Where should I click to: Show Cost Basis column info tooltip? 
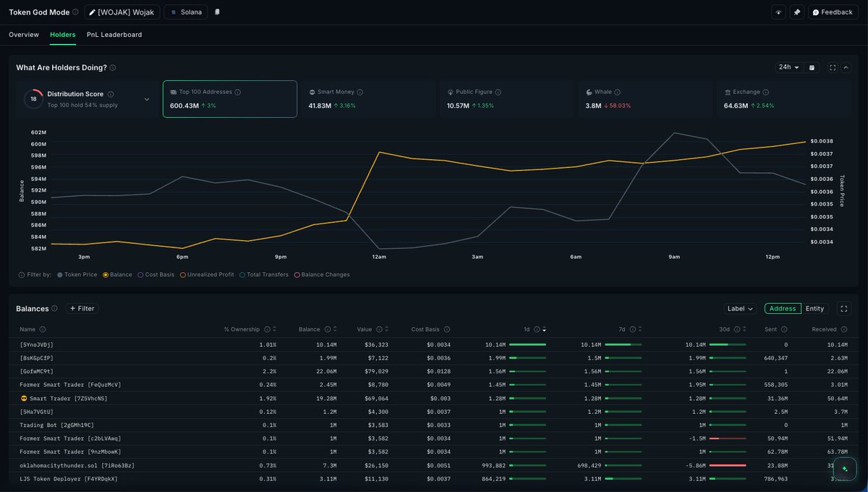(447, 329)
